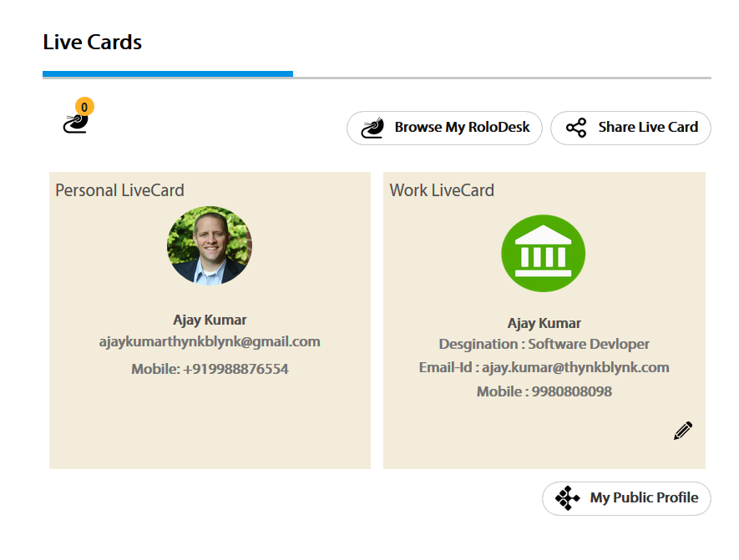Click the work mobile number 9980808098
This screenshot has width=739, height=560.
(x=571, y=391)
